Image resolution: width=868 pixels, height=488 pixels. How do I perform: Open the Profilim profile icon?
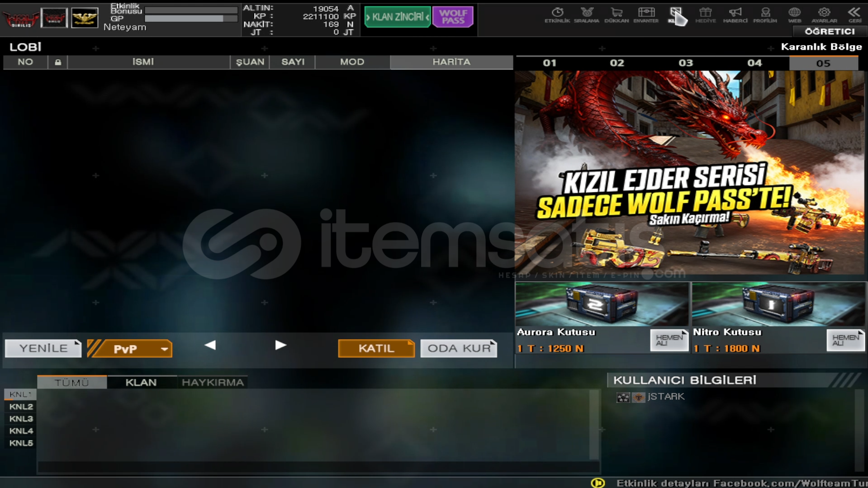click(x=765, y=15)
